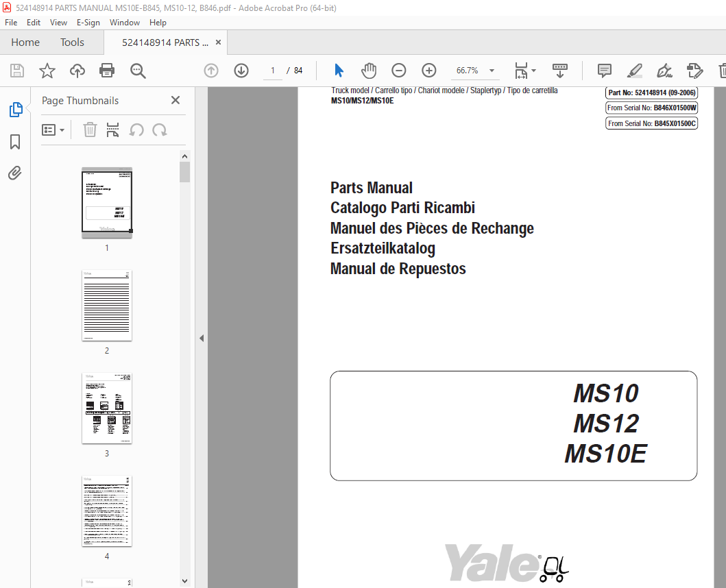
Task: Click the Stamp tool icon
Action: click(x=694, y=71)
